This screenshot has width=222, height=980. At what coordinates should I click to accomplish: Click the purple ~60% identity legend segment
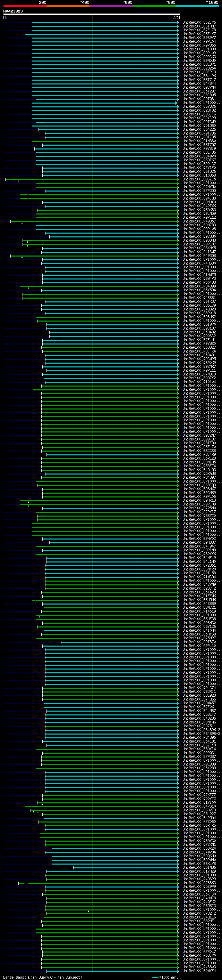point(111,6)
